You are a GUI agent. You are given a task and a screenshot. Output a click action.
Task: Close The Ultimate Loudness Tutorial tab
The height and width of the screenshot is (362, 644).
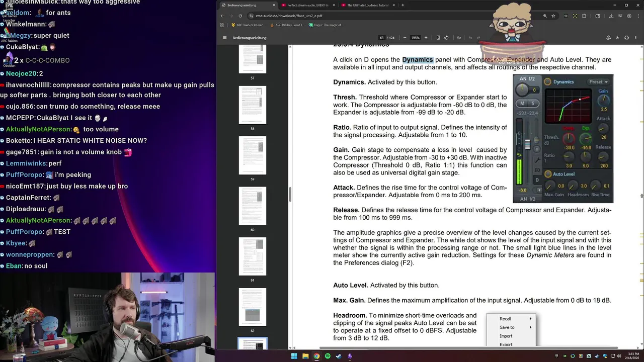(x=394, y=5)
